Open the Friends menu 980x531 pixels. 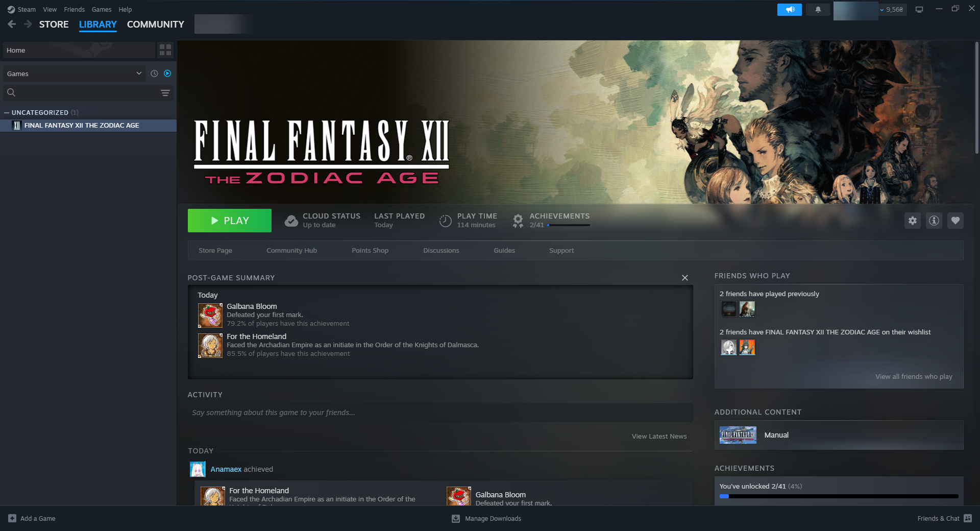click(x=75, y=10)
